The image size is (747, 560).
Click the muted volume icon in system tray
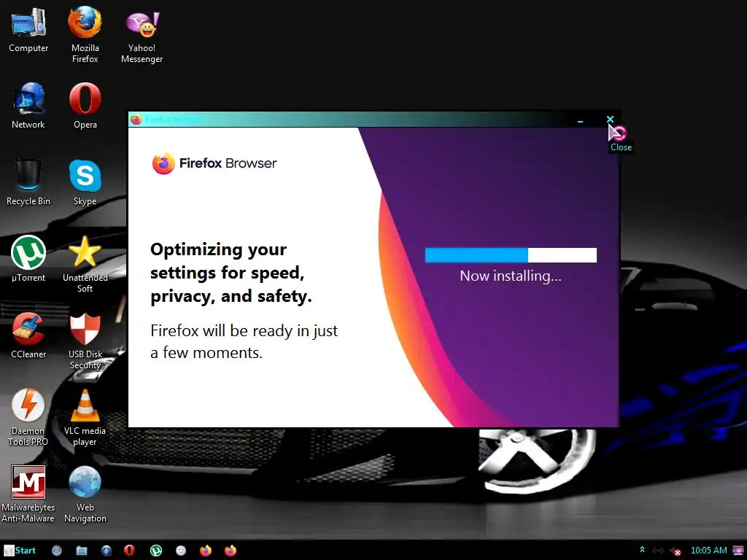point(675,551)
